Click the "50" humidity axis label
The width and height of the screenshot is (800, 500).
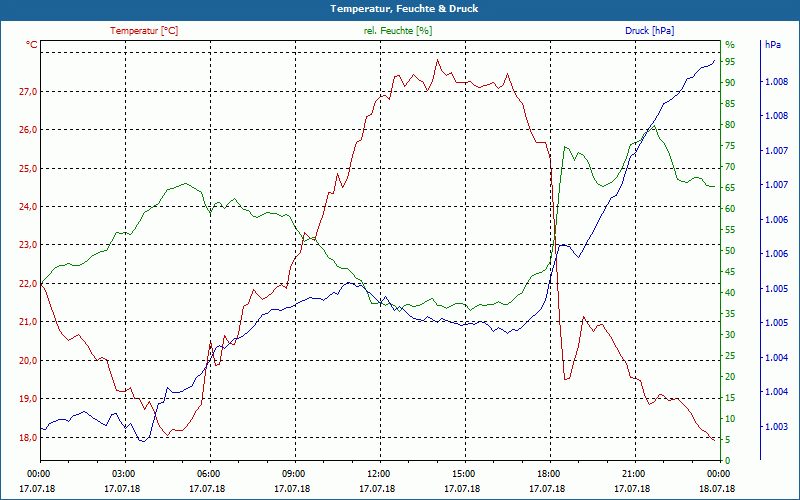[x=730, y=251]
